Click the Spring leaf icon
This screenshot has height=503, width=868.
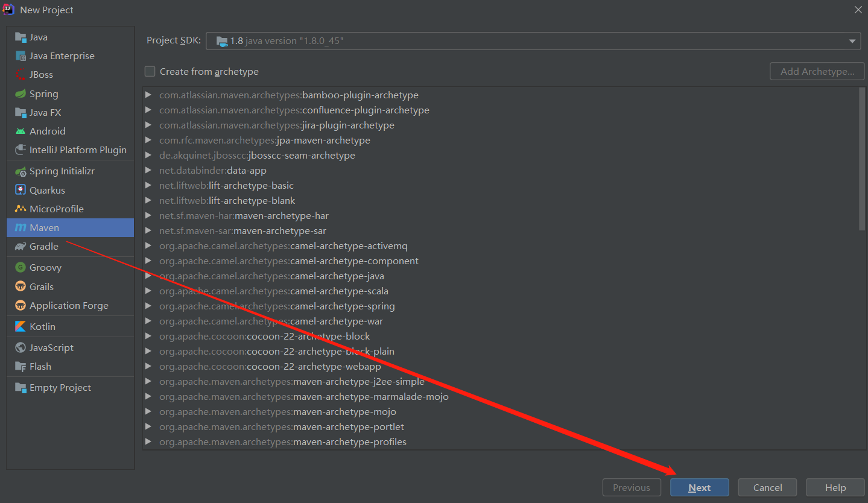21,94
